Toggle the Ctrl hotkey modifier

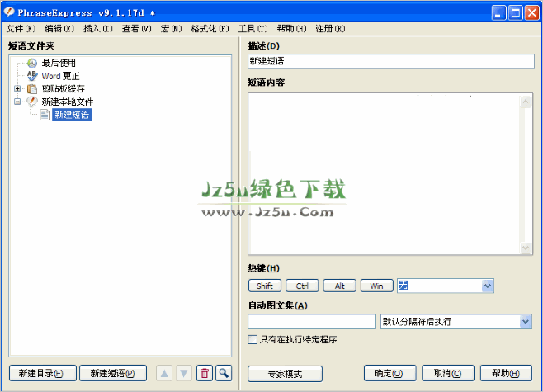[302, 286]
